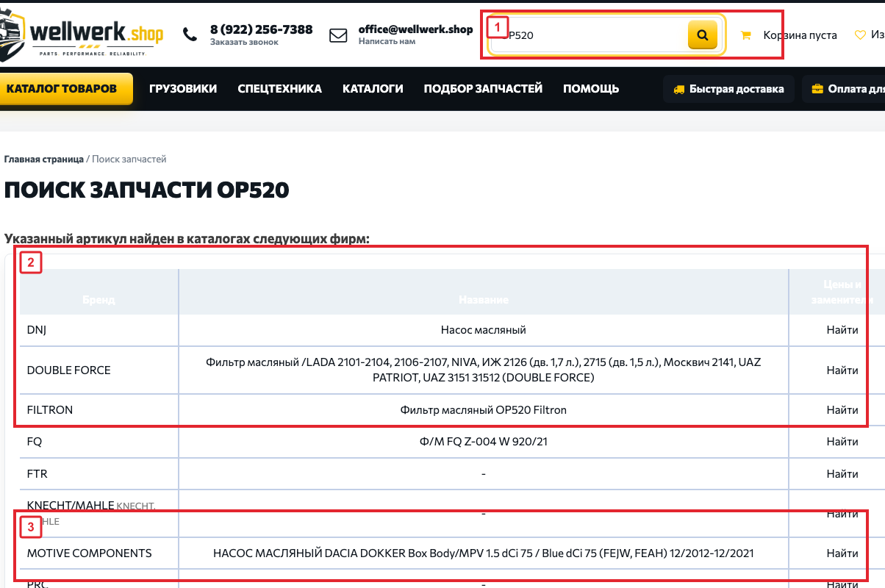Go to Главная страница breadcrumb
The height and width of the screenshot is (588, 885).
pos(44,159)
